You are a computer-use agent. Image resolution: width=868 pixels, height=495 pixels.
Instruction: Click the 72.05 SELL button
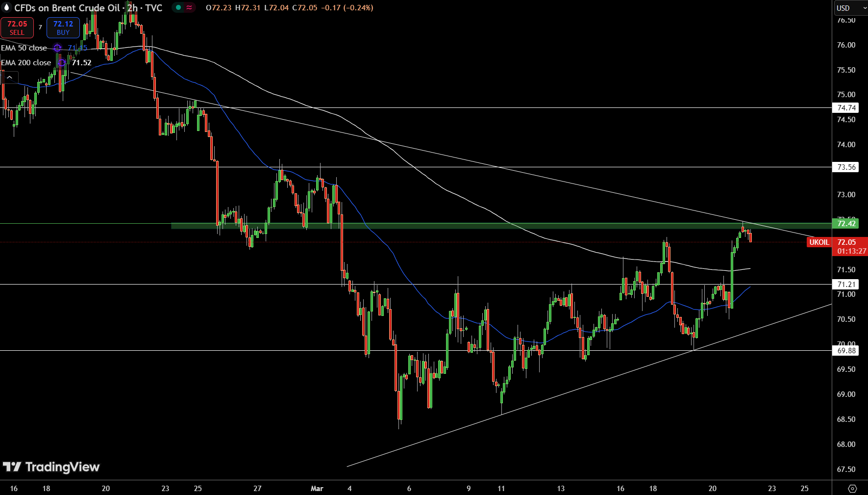17,28
